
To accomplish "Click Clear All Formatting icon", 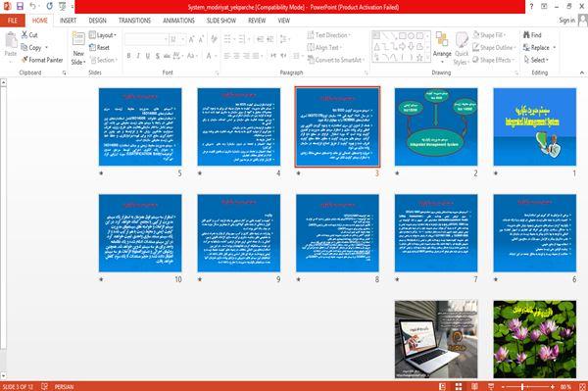I will pyautogui.click(x=214, y=39).
